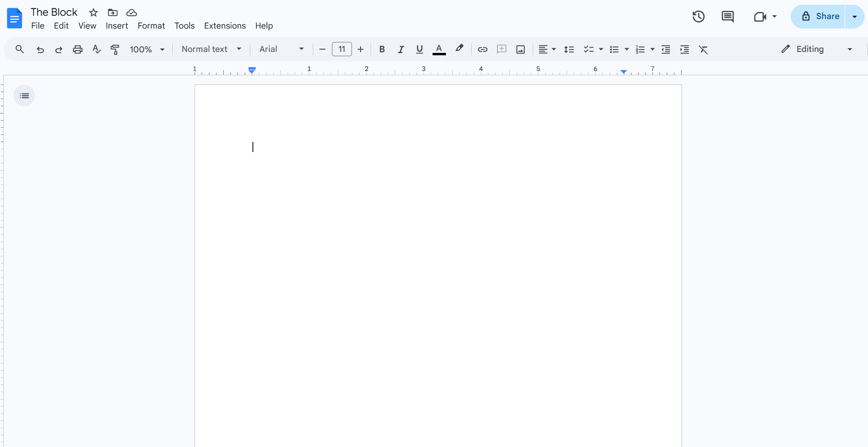868x447 pixels.
Task: Open the Editing mode dropdown
Action: coord(816,49)
